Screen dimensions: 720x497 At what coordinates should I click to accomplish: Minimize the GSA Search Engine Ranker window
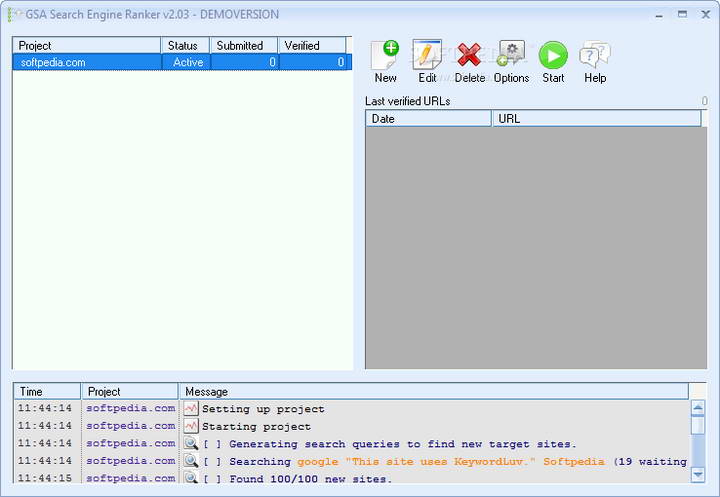click(659, 15)
